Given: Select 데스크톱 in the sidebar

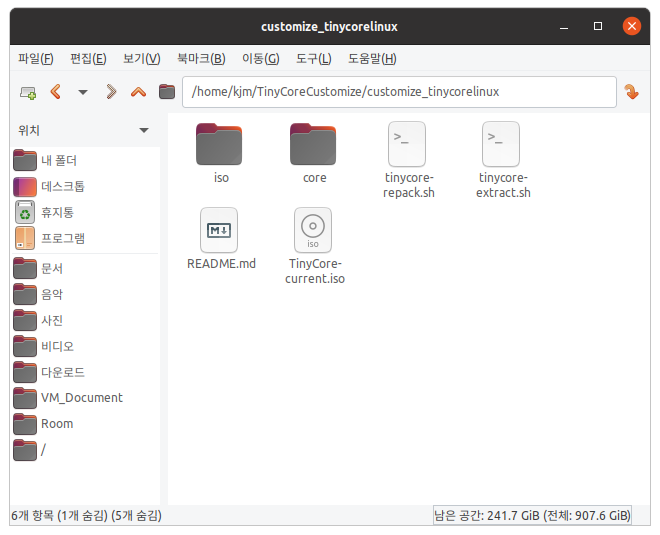Looking at the screenshot, I should pos(85,186).
